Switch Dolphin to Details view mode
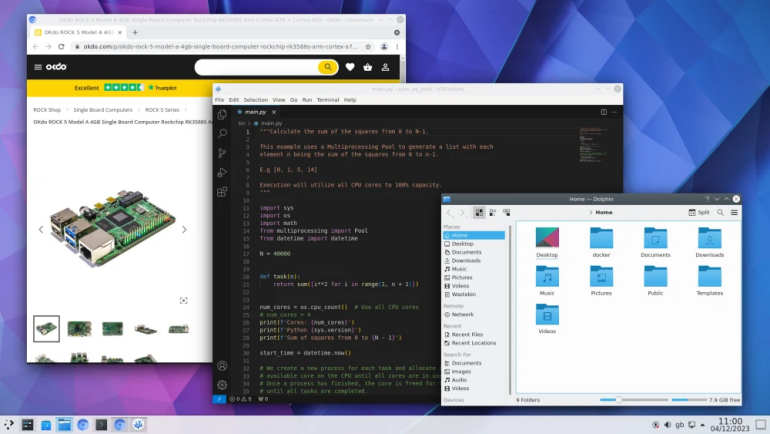 pos(505,212)
